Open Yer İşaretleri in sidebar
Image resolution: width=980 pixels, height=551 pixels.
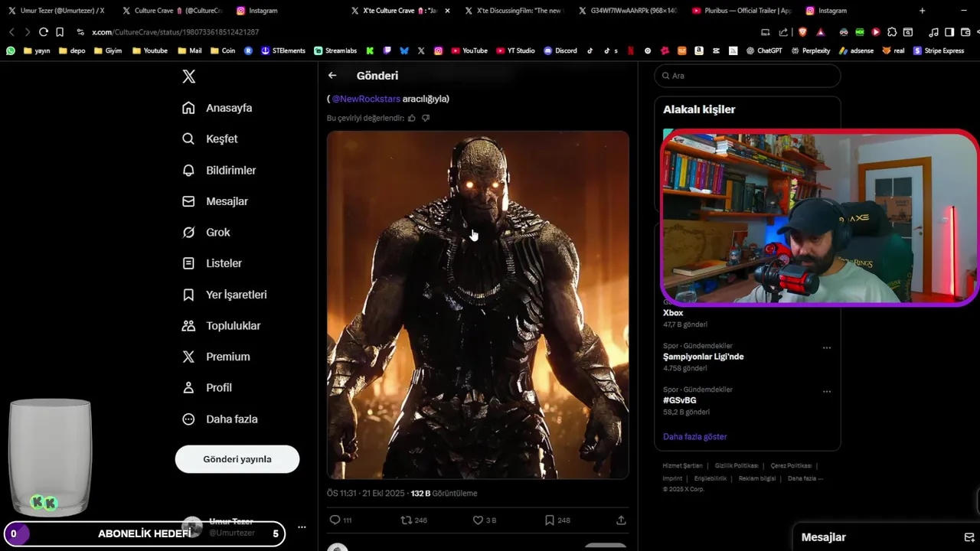224,295
